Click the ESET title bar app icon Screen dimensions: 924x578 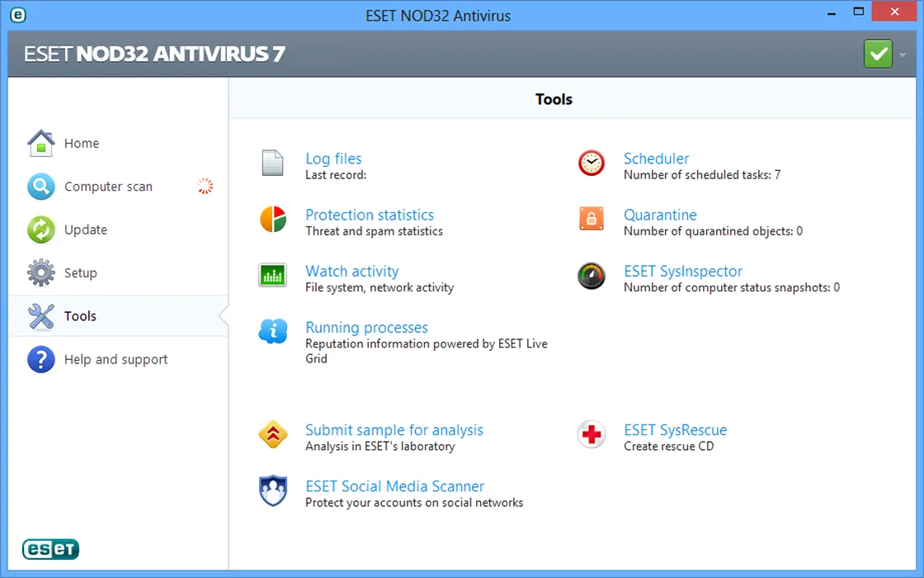coord(18,15)
